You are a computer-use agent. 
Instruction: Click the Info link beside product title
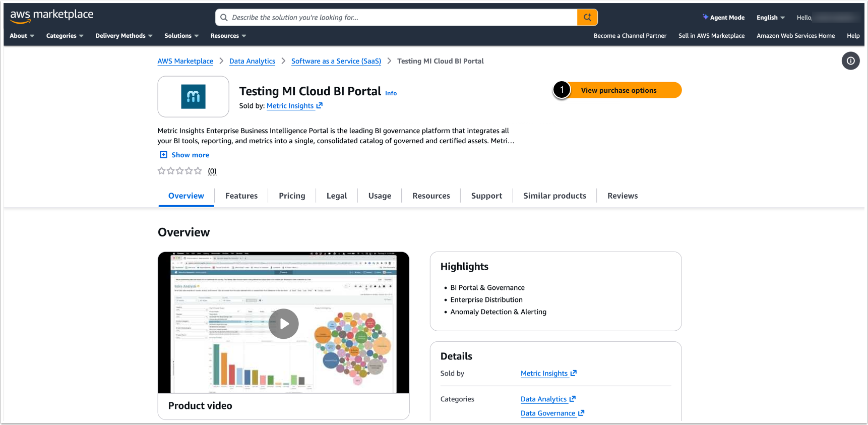coord(391,93)
